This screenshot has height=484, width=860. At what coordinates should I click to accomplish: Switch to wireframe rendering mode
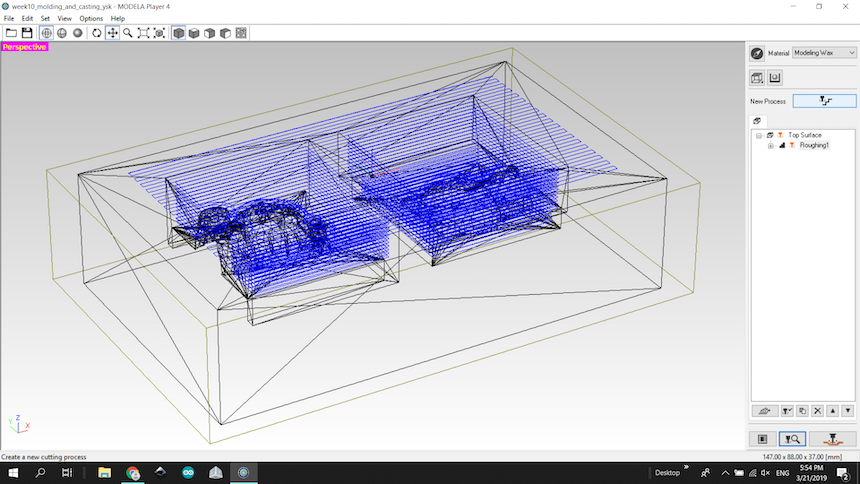(x=47, y=33)
